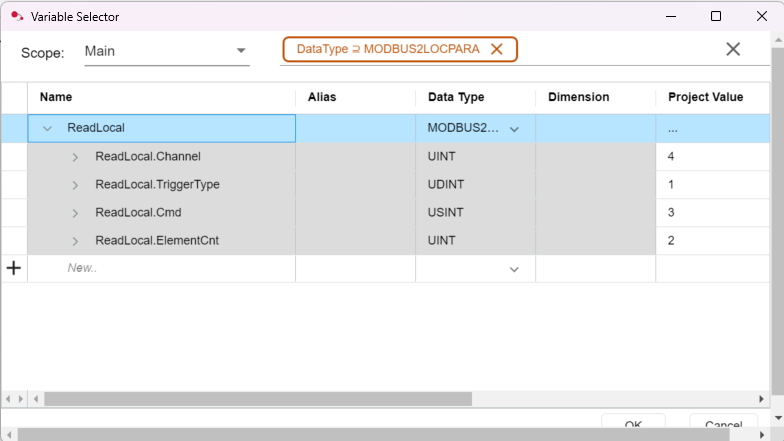The width and height of the screenshot is (784, 441).
Task: Expand the ReadLocal.Cmd row
Action: [75, 213]
